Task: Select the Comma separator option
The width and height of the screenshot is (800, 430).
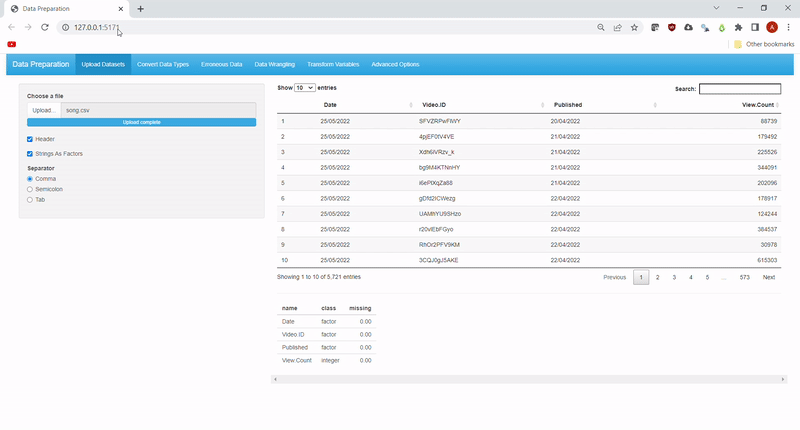Action: tap(30, 179)
